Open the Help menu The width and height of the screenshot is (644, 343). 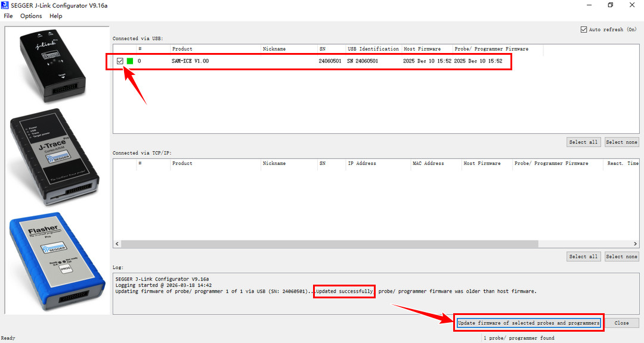(56, 16)
